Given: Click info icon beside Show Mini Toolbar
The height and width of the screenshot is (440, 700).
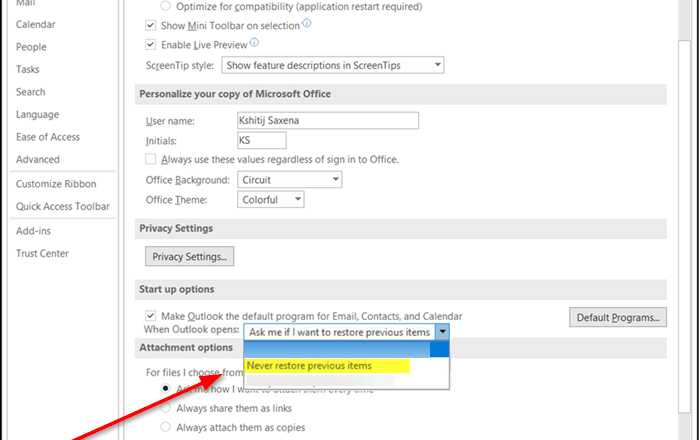Looking at the screenshot, I should 306,23.
